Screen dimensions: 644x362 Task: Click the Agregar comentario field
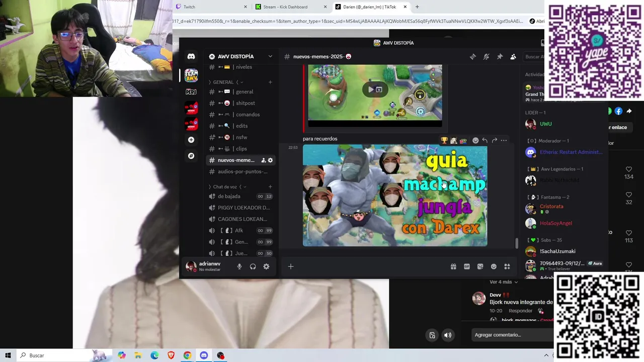pyautogui.click(x=513, y=335)
